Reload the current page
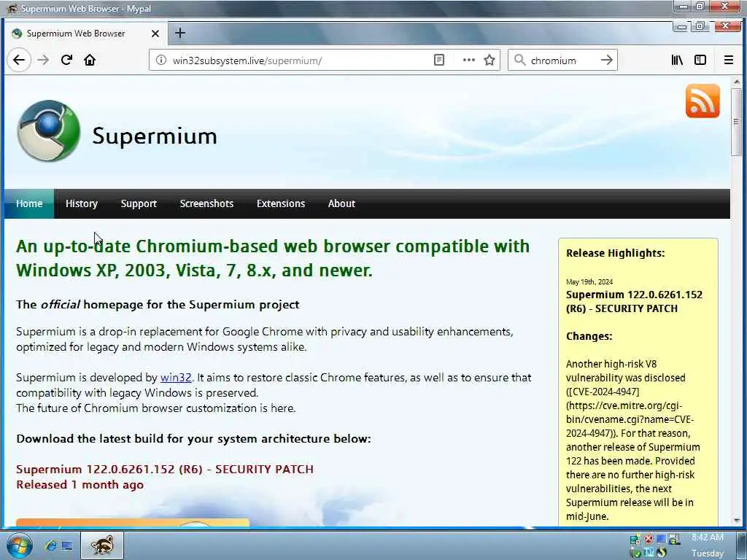 pos(66,60)
